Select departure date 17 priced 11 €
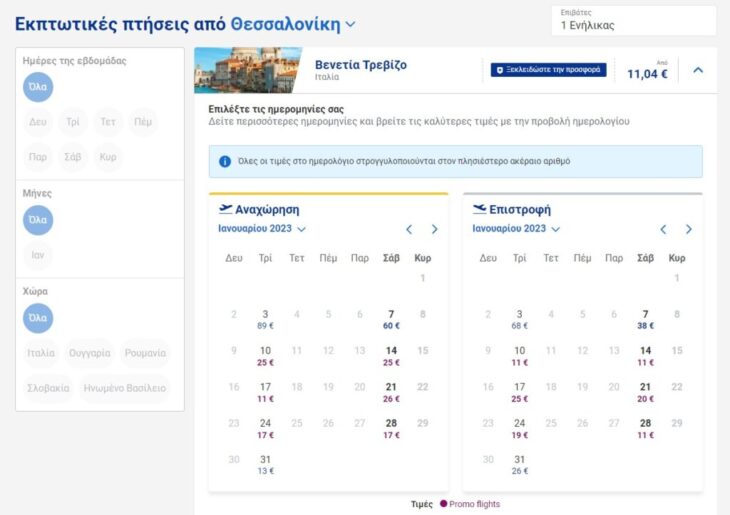 (x=265, y=392)
